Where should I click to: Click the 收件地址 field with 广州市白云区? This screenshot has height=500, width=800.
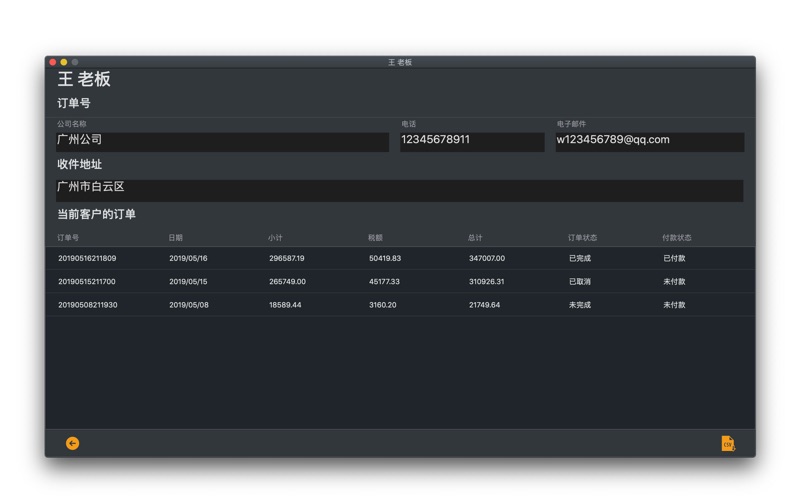[x=399, y=189]
